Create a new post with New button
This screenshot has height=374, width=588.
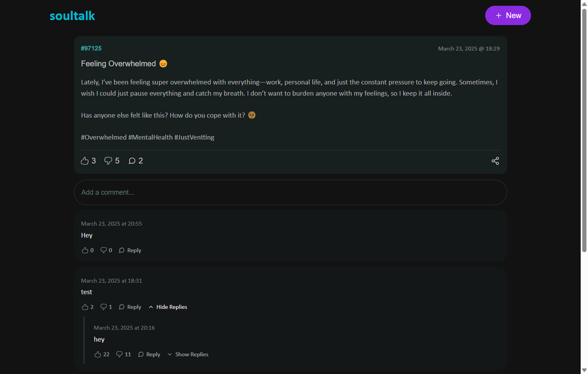(x=508, y=15)
